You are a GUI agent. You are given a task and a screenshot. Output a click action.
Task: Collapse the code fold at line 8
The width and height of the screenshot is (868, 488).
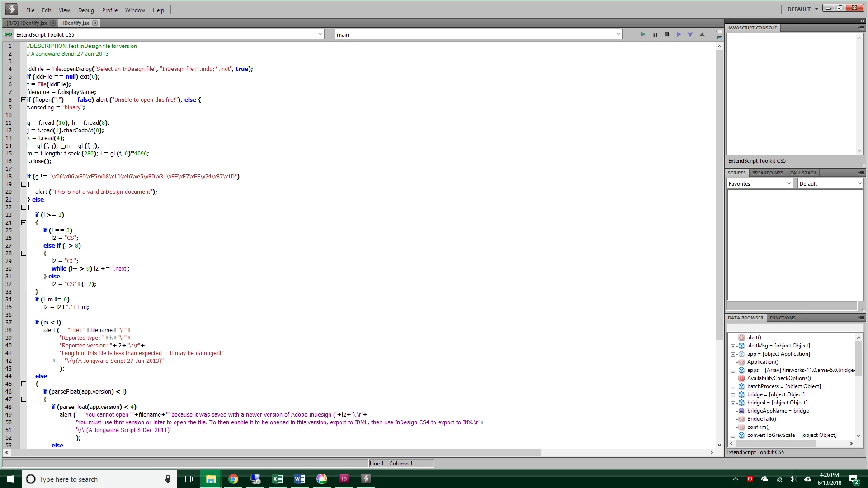coord(24,100)
